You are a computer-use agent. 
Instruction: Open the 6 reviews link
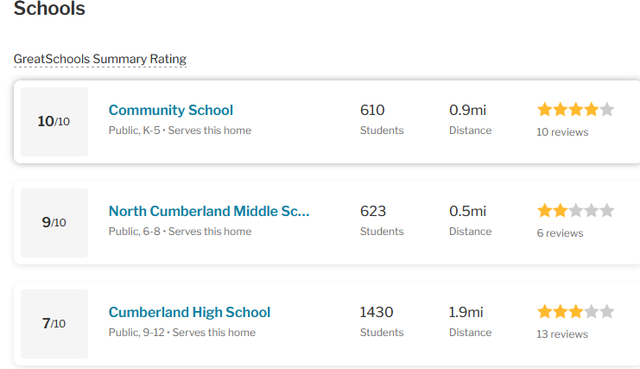560,233
